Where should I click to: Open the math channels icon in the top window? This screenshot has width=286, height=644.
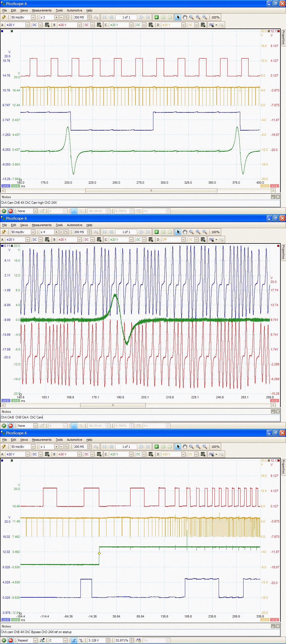pyautogui.click(x=211, y=25)
